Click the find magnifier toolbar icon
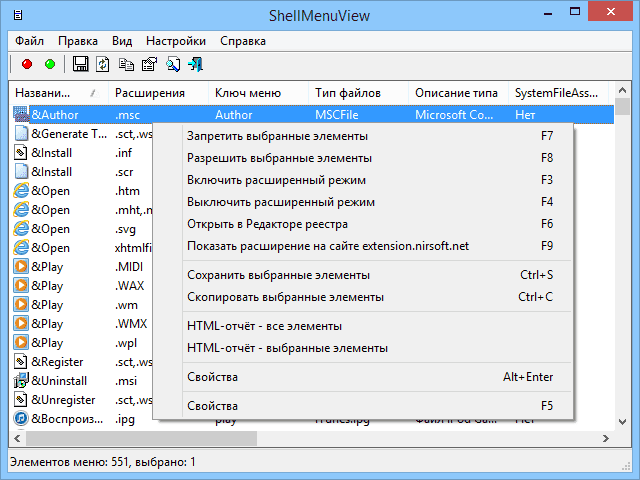The image size is (640, 480). click(172, 64)
